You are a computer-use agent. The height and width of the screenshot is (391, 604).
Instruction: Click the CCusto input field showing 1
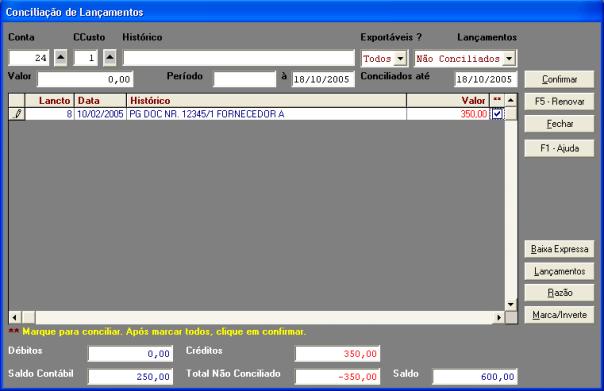click(86, 58)
